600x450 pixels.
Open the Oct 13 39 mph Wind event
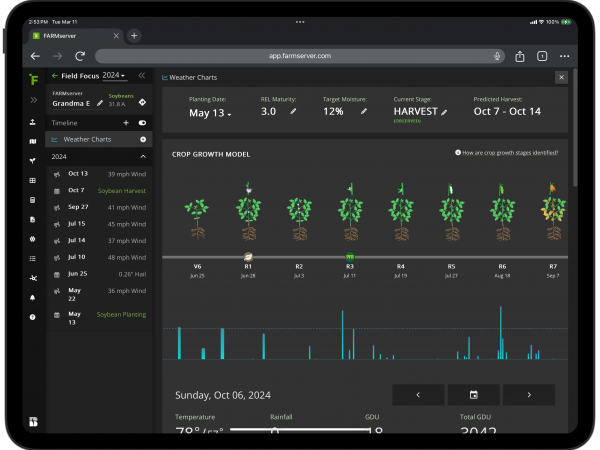pyautogui.click(x=99, y=174)
